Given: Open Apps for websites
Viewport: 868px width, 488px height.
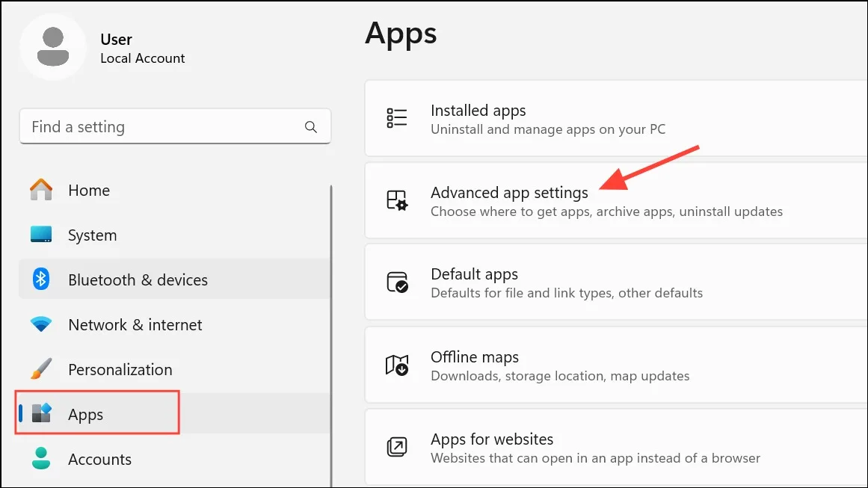Looking at the screenshot, I should click(616, 448).
